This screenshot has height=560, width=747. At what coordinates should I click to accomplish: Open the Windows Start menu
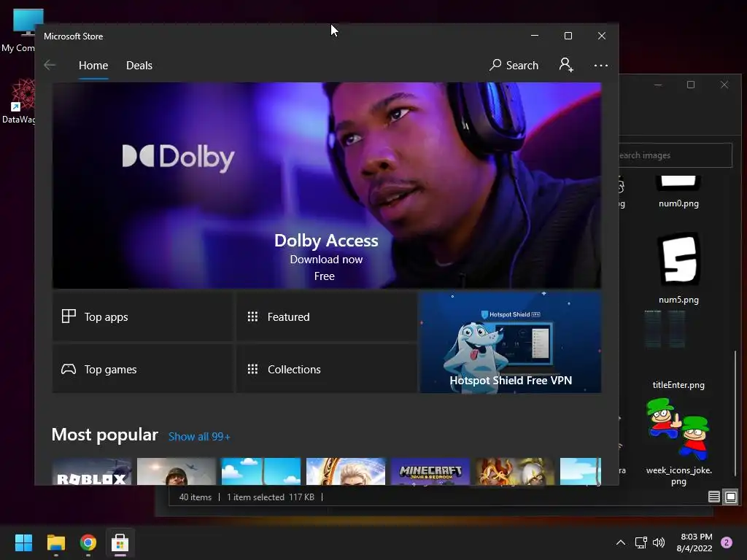pos(23,542)
